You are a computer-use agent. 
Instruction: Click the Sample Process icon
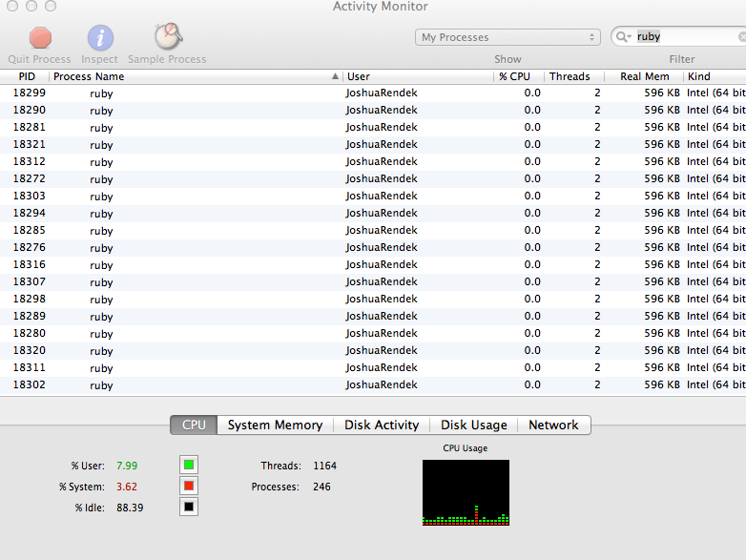tap(168, 36)
